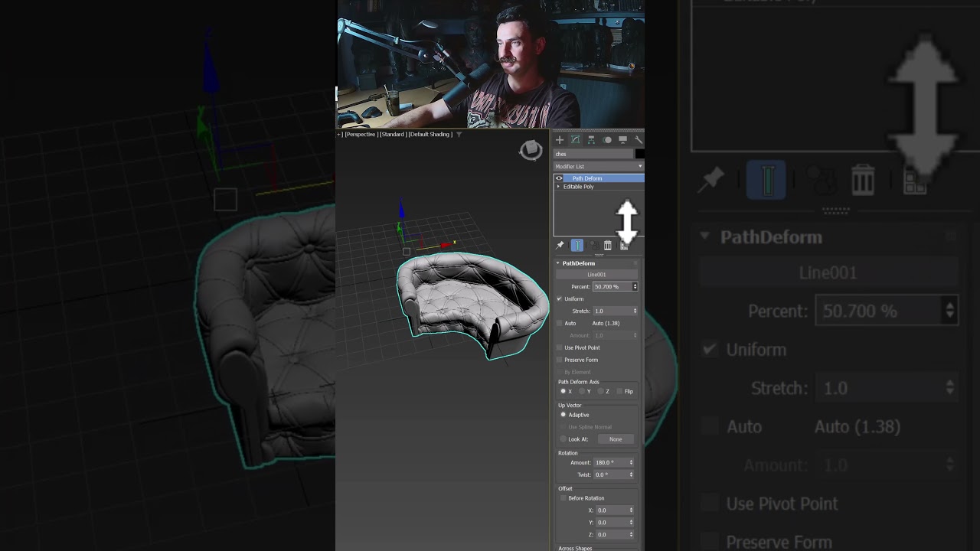Open the [Standard] viewport menu
This screenshot has height=551, width=980.
point(393,135)
